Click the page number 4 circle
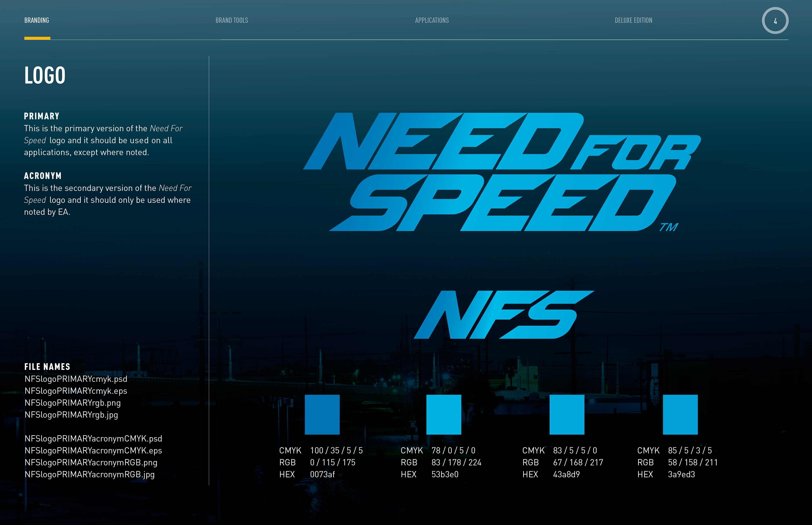This screenshot has height=525, width=812. (775, 21)
